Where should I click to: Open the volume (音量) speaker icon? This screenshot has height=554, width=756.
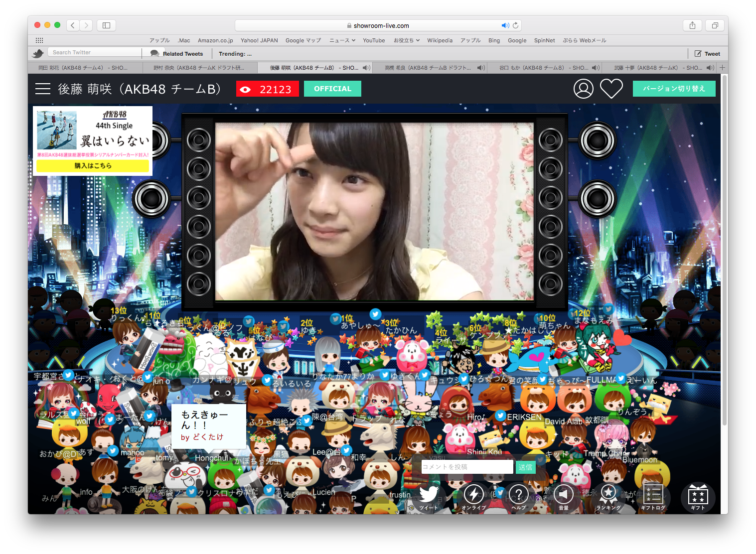(563, 497)
